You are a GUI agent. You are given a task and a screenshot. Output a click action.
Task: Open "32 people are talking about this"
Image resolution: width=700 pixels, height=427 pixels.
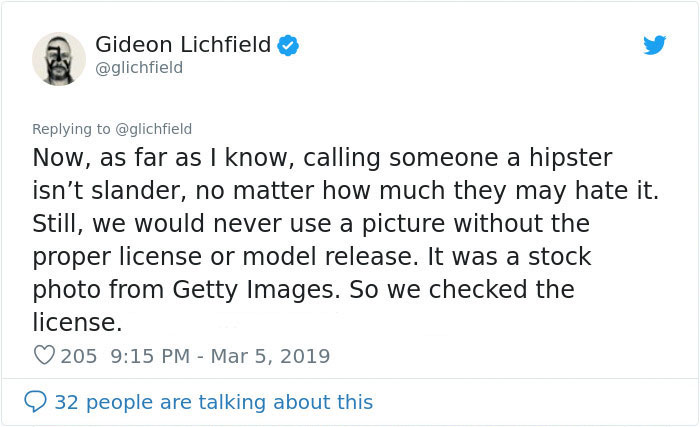click(213, 402)
